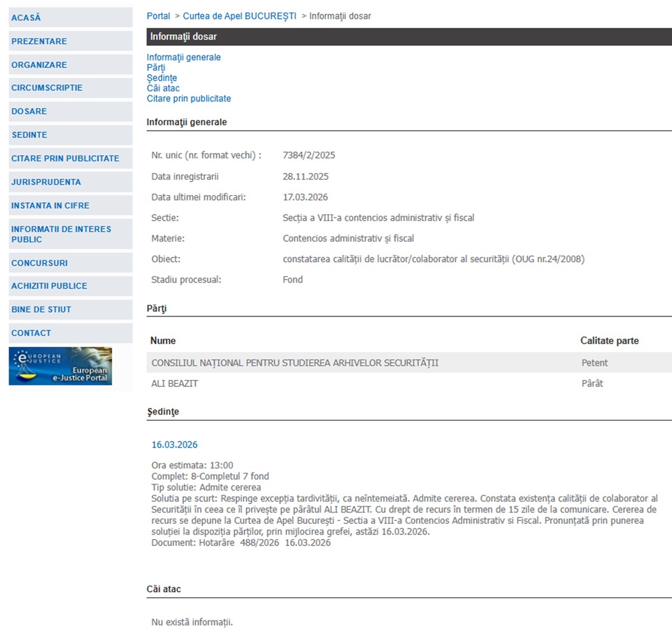Select the ALI BEAZIT party row
The height and width of the screenshot is (632, 672).
(409, 383)
